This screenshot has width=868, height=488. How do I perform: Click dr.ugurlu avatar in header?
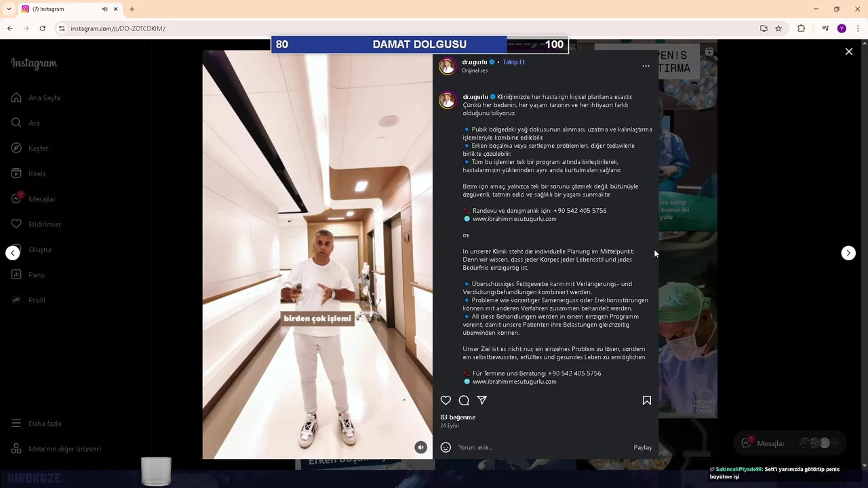447,66
